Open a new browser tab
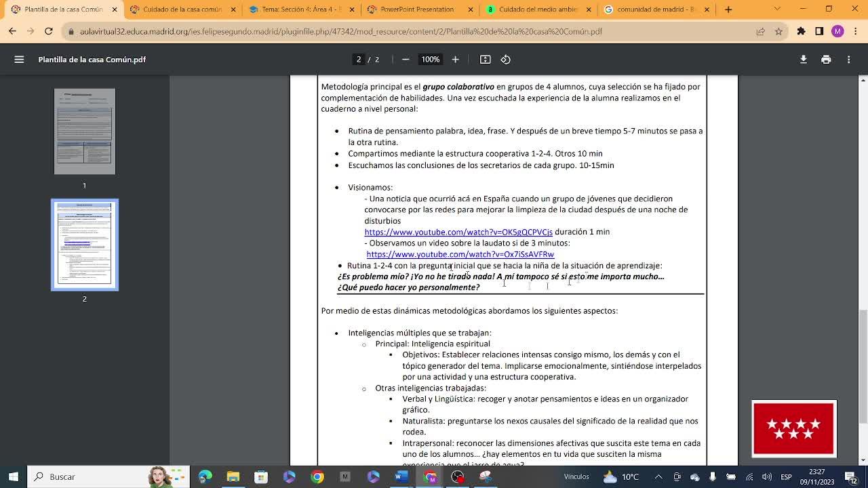The image size is (868, 488). click(x=728, y=9)
